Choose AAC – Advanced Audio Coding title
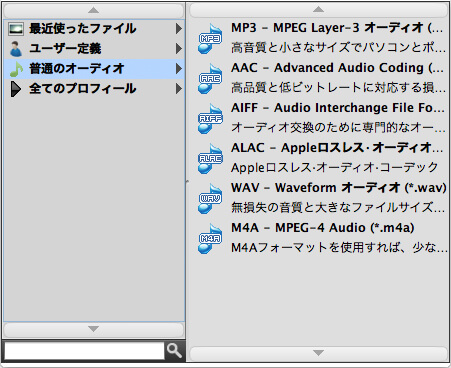451x368 pixels. 337,68
